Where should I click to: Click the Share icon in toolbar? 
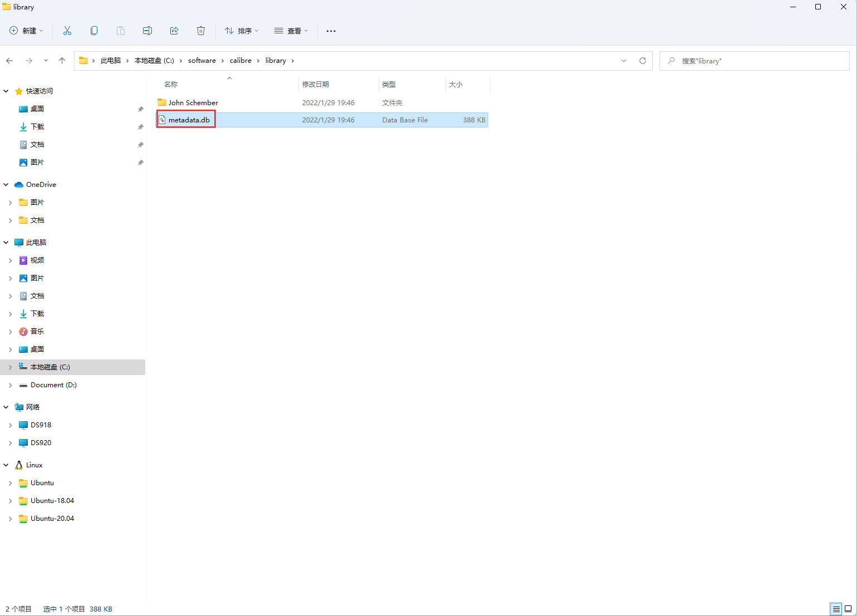coord(174,31)
